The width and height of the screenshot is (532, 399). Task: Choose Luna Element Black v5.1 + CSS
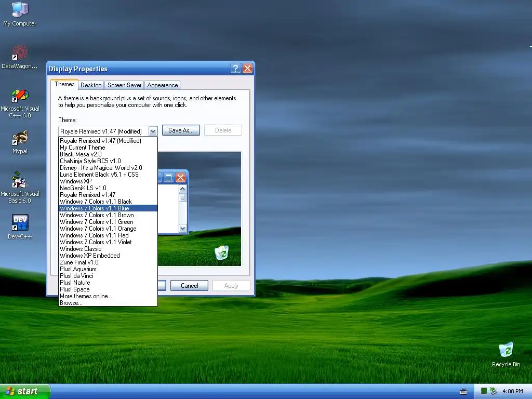(108, 175)
